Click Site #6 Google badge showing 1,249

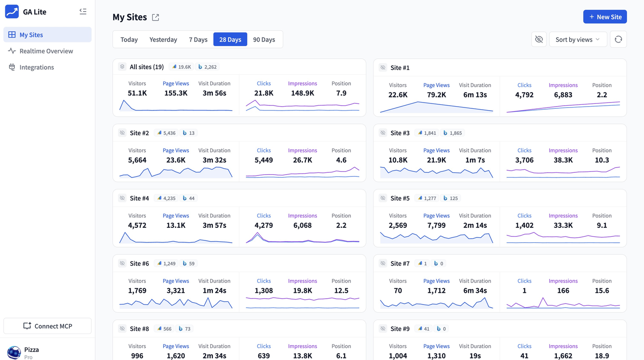(x=166, y=263)
